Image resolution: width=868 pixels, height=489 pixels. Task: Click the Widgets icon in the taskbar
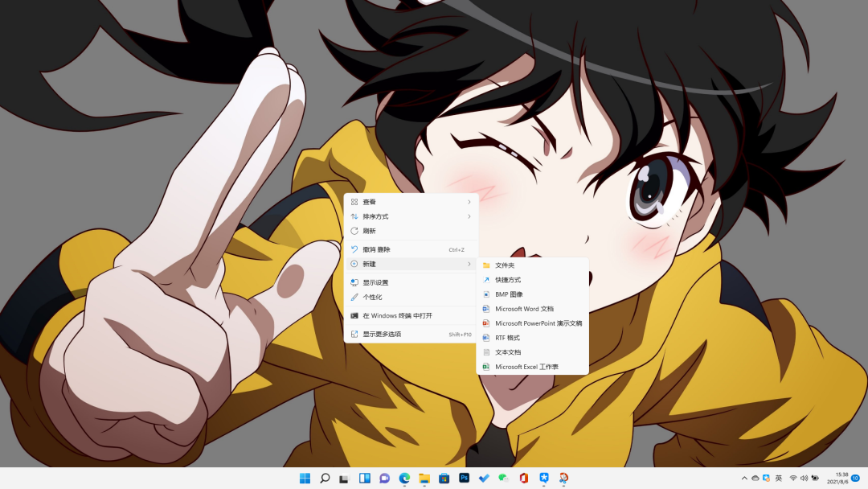(x=365, y=479)
